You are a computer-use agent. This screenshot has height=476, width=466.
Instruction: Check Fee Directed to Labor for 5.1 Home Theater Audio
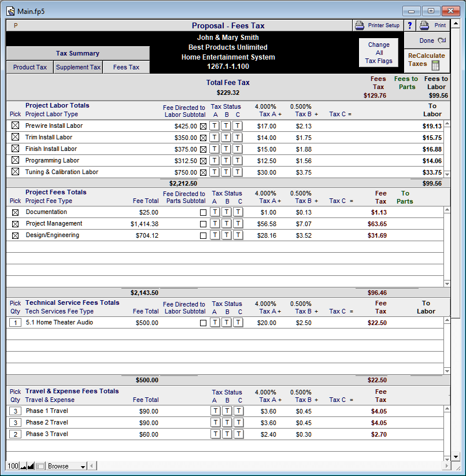(x=204, y=323)
